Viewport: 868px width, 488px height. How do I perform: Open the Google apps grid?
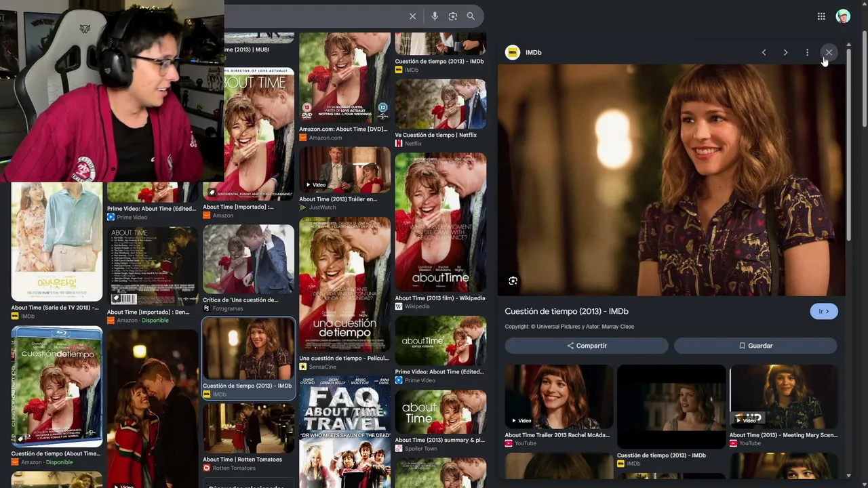[821, 16]
